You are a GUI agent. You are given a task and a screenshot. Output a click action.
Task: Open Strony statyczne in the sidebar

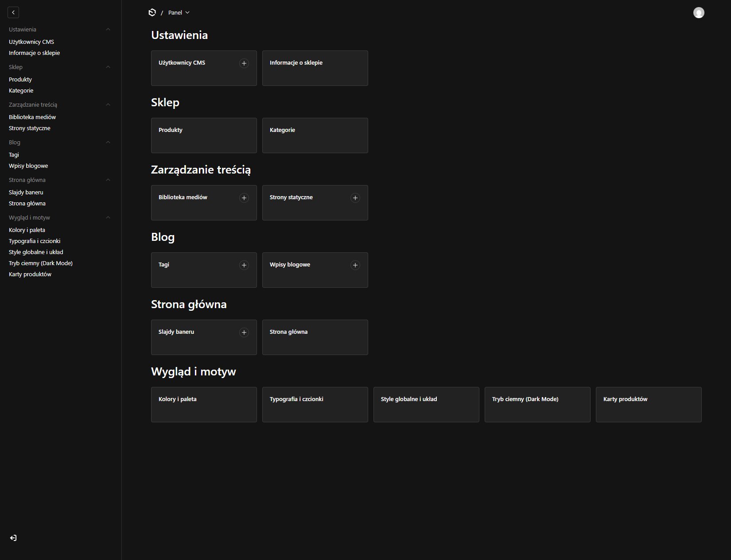(30, 128)
